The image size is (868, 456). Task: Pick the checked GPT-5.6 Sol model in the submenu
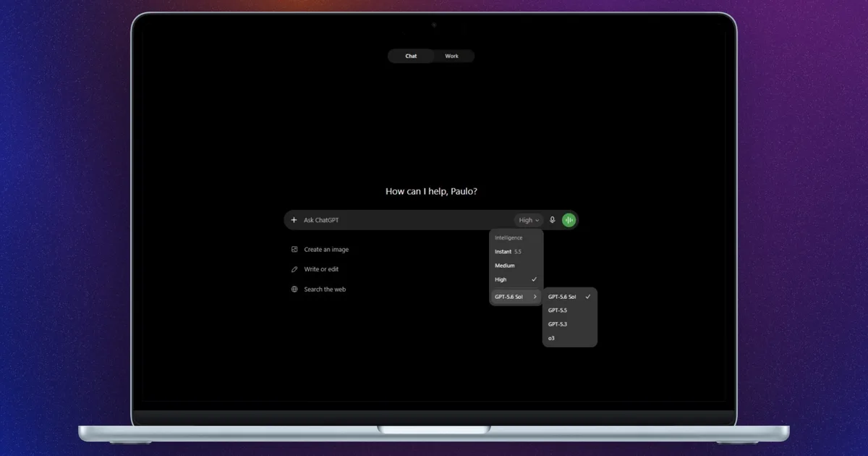570,297
